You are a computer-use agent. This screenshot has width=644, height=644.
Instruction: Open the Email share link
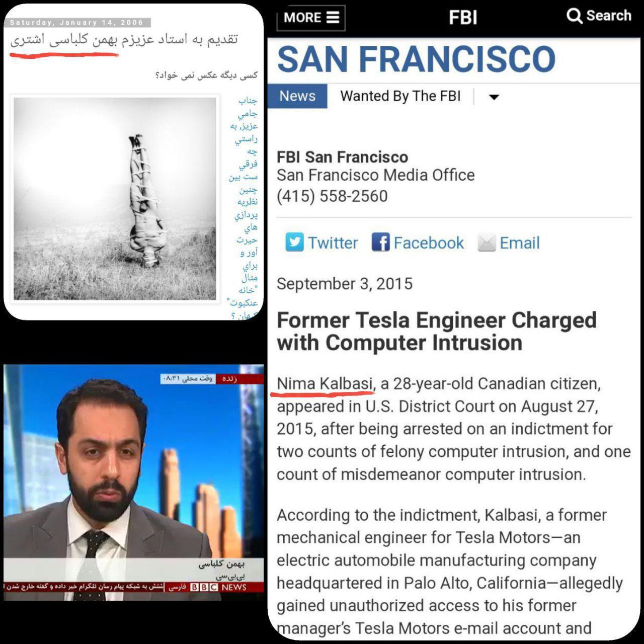tap(520, 243)
